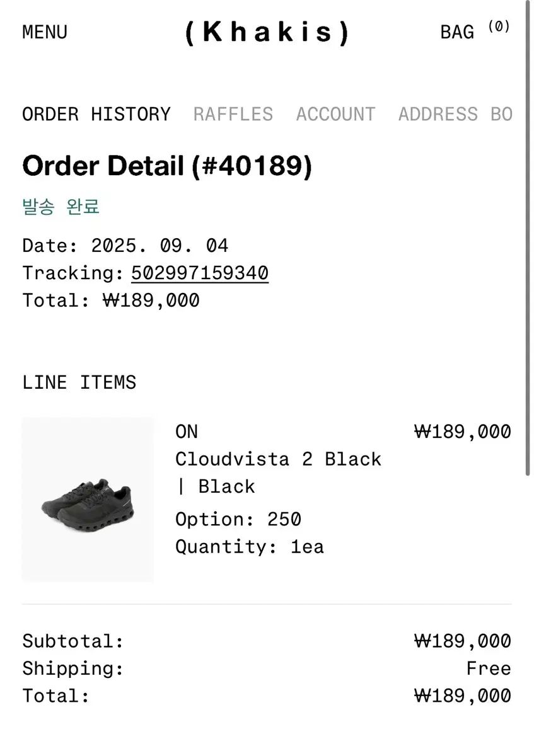This screenshot has width=534, height=756.
Task: Open tracking number 502997159340
Action: 200,273
